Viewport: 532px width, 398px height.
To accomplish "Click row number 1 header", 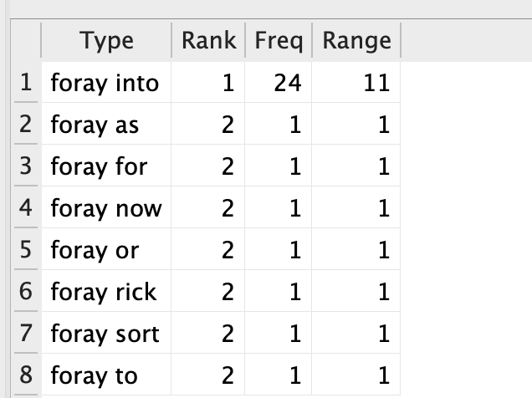I will click(26, 83).
